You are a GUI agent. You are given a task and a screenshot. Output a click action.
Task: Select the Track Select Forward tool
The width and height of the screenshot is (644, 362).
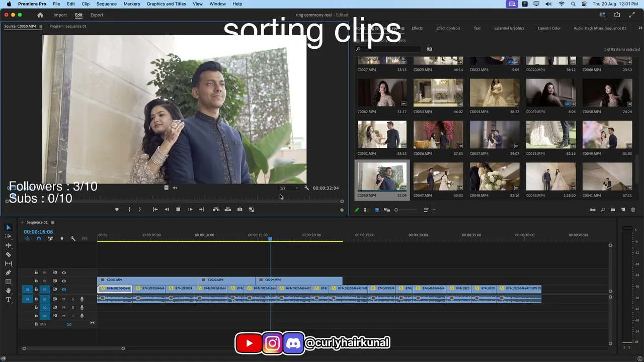point(8,236)
